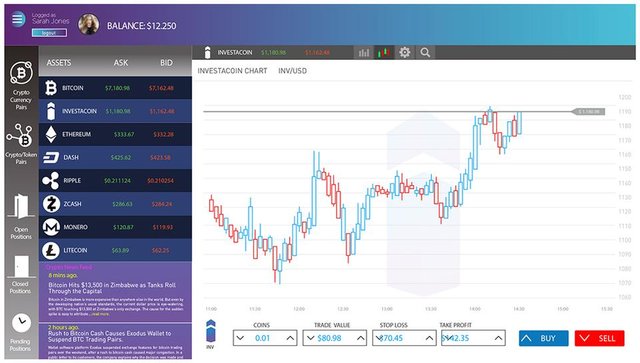Increase TAKE PROFIT with up chevron
This screenshot has height=363, width=640.
coord(498,338)
